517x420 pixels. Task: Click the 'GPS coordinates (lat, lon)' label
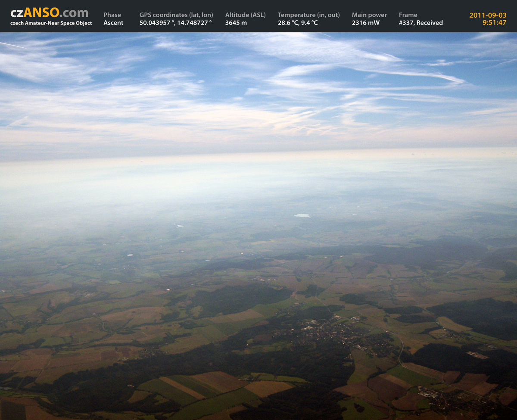(176, 15)
